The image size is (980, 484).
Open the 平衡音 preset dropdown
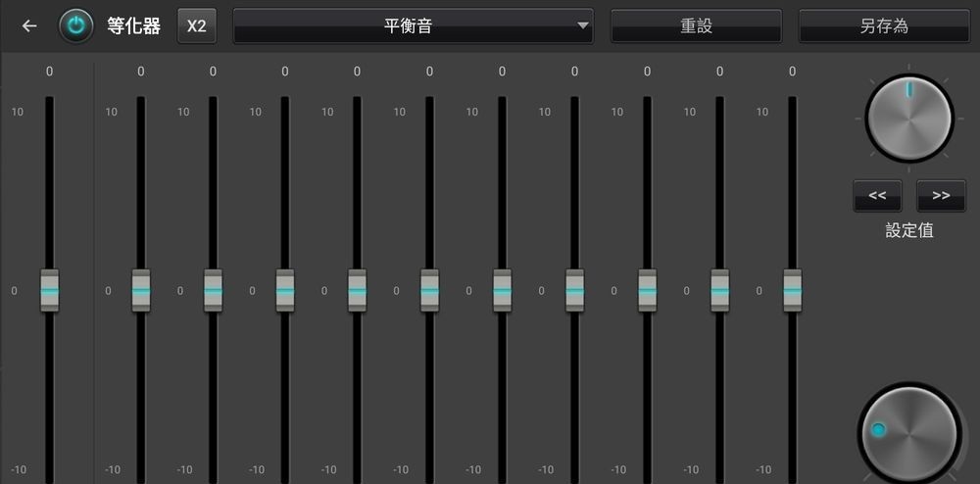[412, 26]
